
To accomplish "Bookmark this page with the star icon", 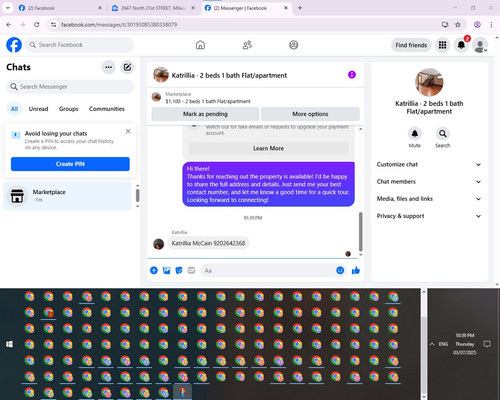I will click(458, 25).
